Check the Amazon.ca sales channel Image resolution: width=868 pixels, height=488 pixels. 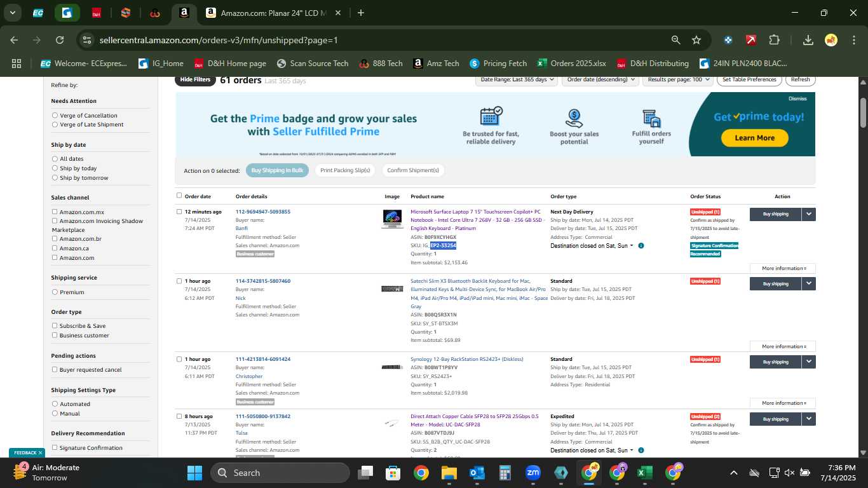click(55, 248)
